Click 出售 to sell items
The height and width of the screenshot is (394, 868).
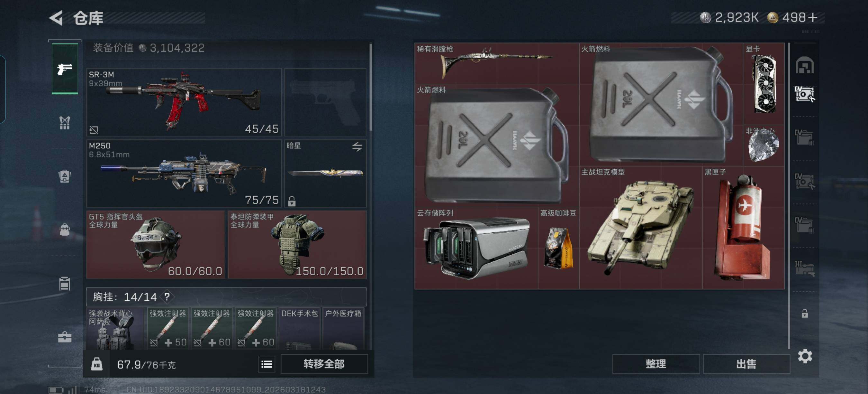click(746, 364)
